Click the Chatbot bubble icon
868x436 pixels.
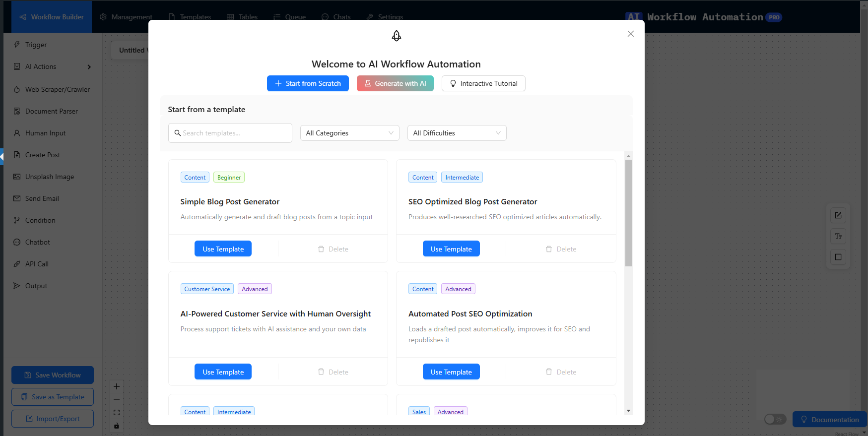pyautogui.click(x=17, y=242)
